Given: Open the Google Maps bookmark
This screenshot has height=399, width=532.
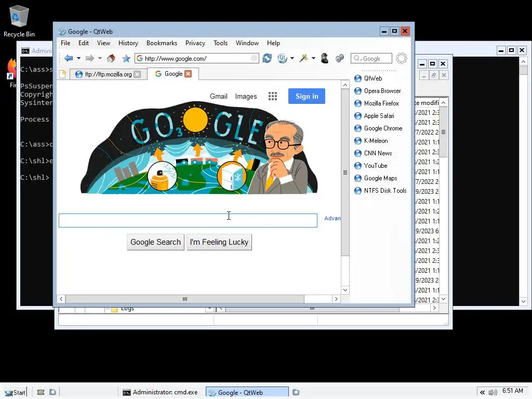Looking at the screenshot, I should [x=376, y=178].
